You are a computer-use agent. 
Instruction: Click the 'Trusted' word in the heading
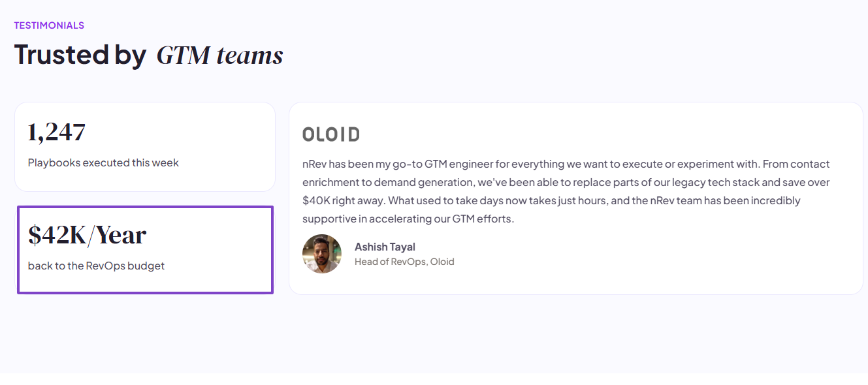61,54
